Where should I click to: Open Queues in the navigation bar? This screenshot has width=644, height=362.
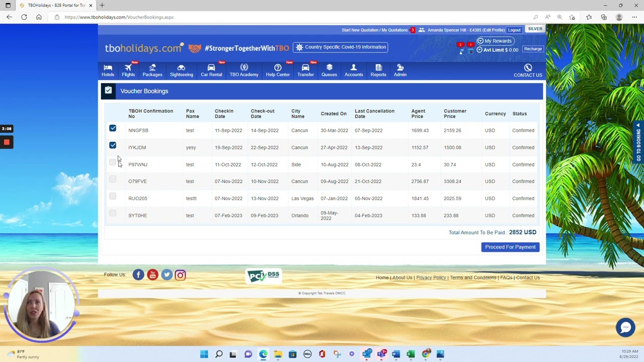(x=329, y=70)
